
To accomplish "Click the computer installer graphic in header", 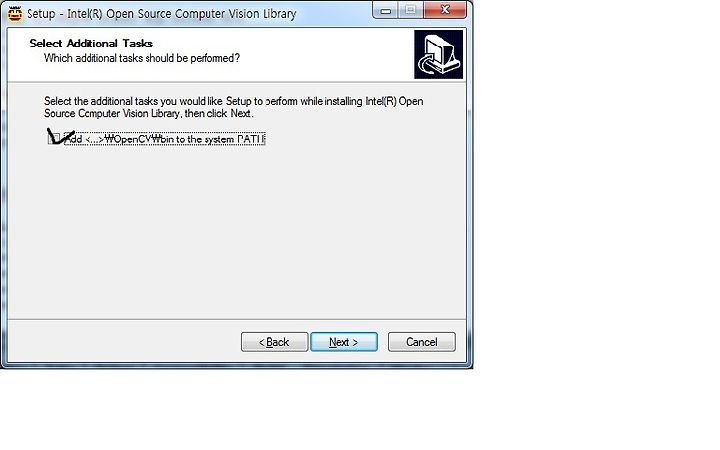I will click(439, 55).
